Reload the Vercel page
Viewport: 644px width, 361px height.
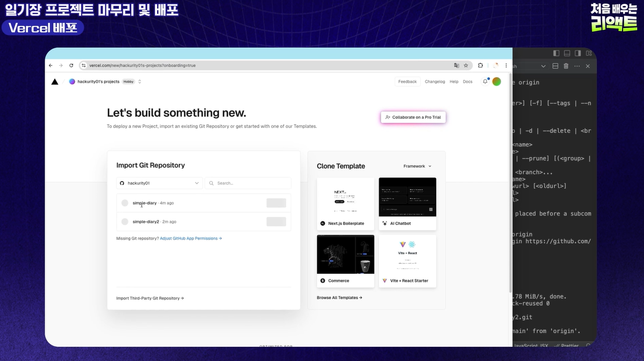click(71, 65)
